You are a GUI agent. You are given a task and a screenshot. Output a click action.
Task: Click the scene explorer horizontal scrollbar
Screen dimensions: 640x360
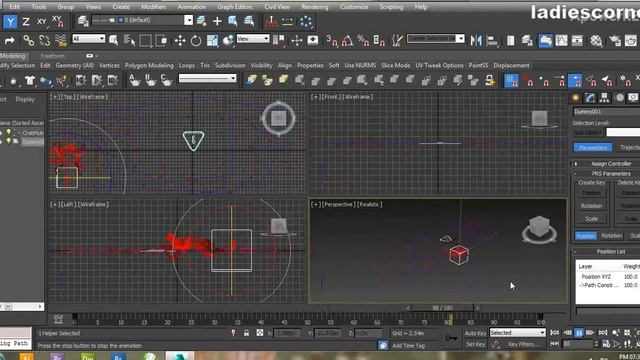(22, 307)
